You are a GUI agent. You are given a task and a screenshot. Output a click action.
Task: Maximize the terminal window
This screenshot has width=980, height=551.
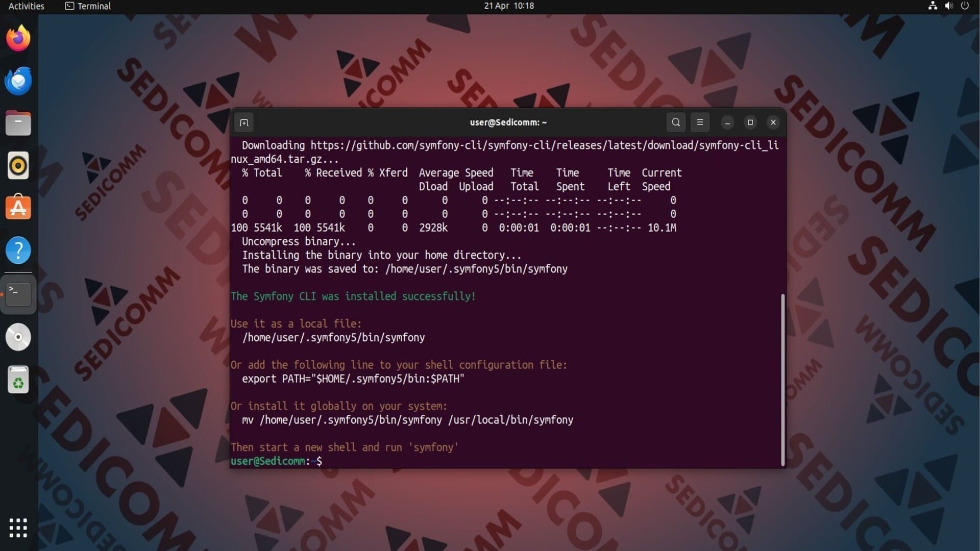(x=750, y=122)
